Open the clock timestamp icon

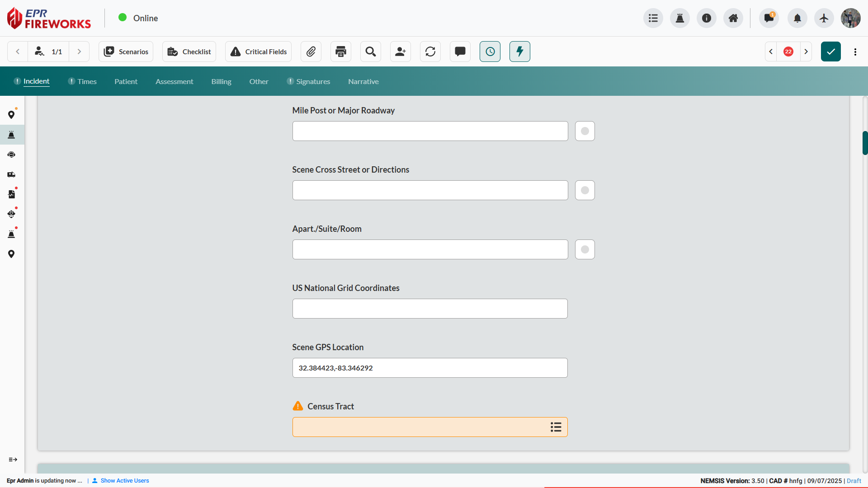click(490, 52)
